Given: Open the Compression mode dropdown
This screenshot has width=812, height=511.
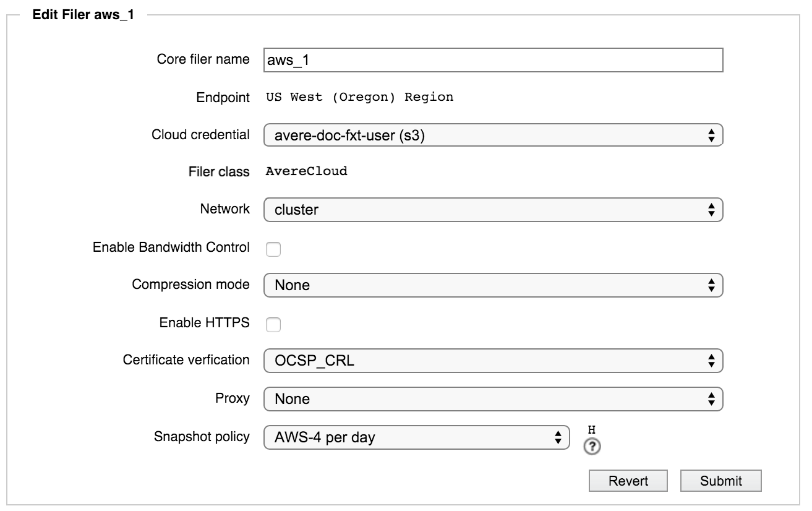Looking at the screenshot, I should coord(493,285).
